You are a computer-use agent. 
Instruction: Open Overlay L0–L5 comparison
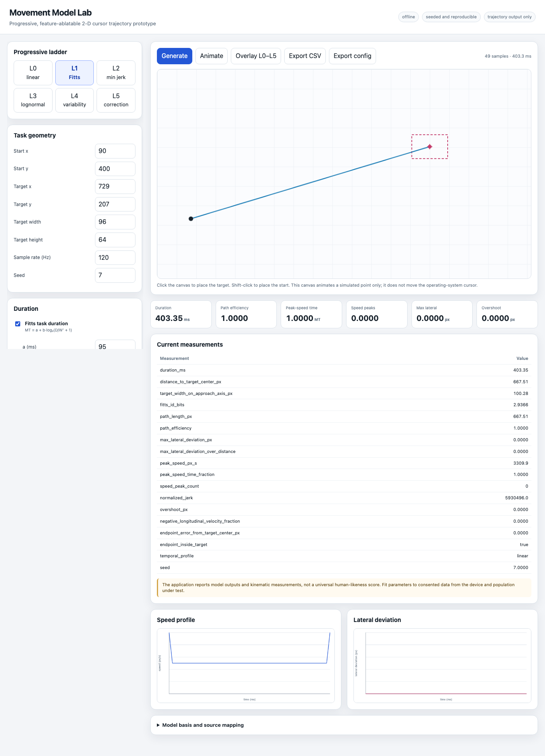256,56
